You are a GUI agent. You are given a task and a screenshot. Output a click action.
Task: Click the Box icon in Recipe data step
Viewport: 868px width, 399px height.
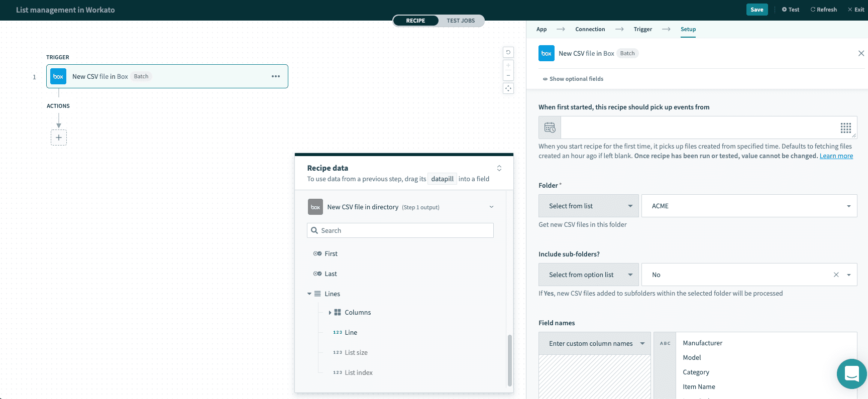[x=315, y=207]
